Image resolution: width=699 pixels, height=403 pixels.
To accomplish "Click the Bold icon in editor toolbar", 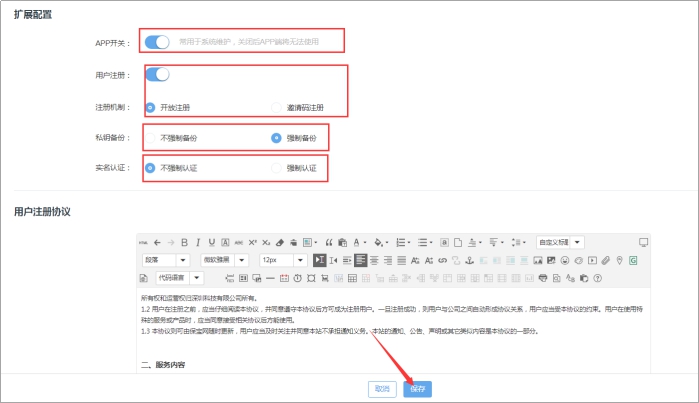I will click(x=185, y=242).
